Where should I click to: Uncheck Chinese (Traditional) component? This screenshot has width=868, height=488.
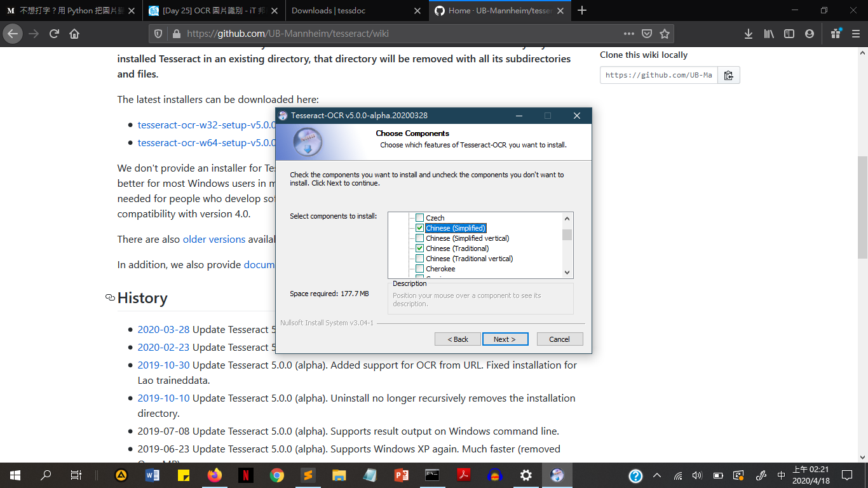pos(419,248)
